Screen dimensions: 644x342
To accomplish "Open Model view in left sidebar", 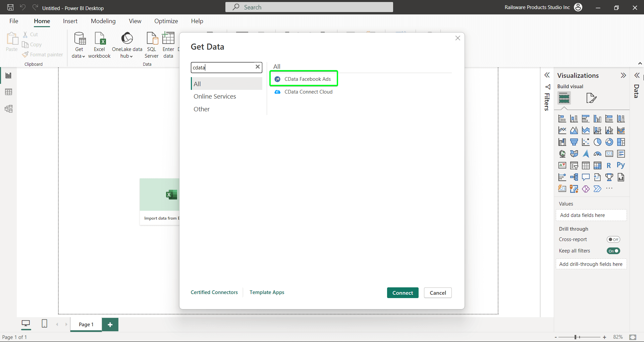I will coord(9,109).
